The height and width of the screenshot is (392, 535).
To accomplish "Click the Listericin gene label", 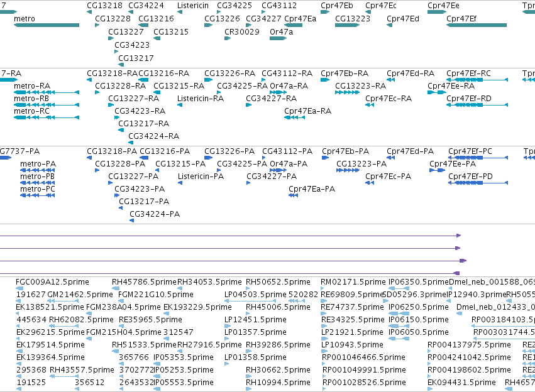I will (x=193, y=6).
